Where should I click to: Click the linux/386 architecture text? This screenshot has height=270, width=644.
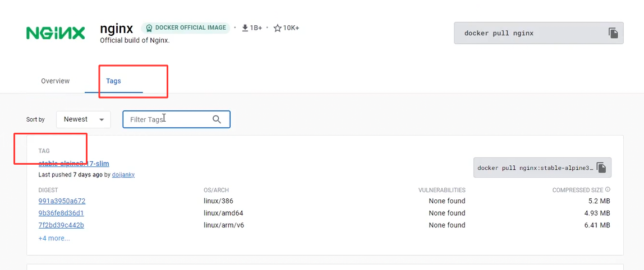tap(219, 201)
